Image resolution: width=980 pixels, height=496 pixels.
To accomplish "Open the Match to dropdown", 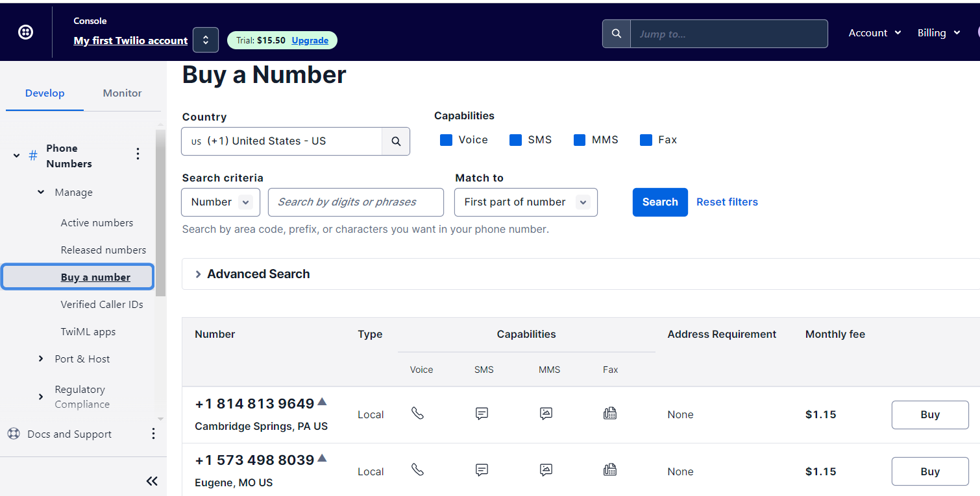I will (x=526, y=202).
